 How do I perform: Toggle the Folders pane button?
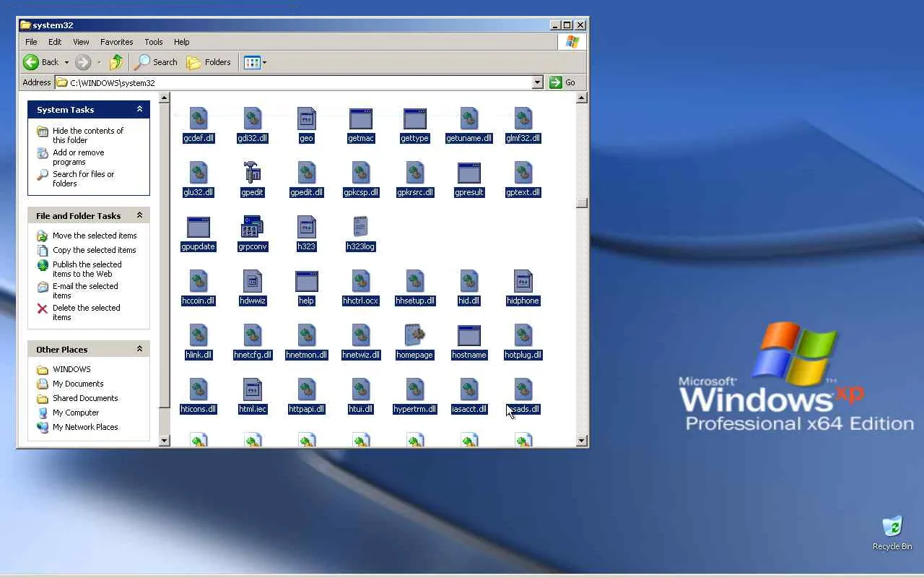[209, 62]
